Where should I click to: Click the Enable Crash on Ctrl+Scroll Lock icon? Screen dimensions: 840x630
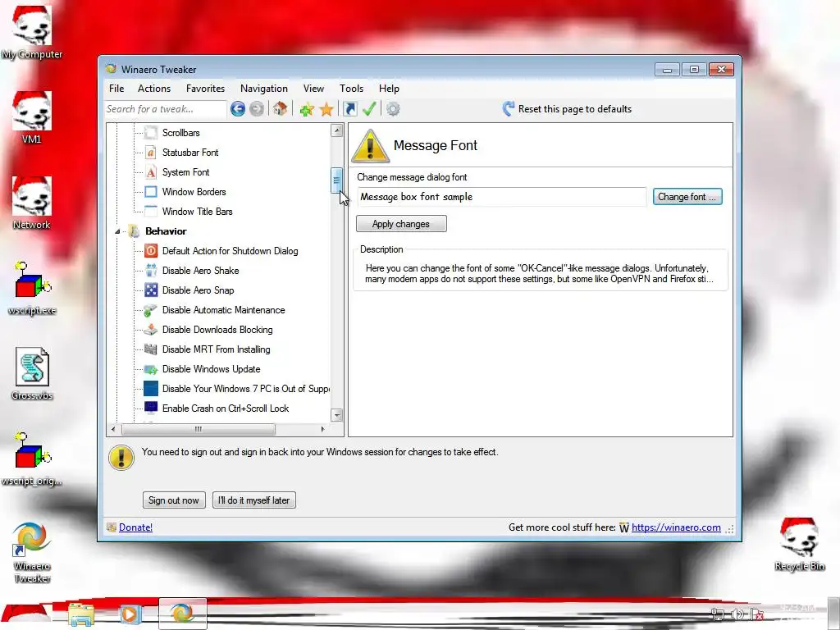[x=151, y=409]
